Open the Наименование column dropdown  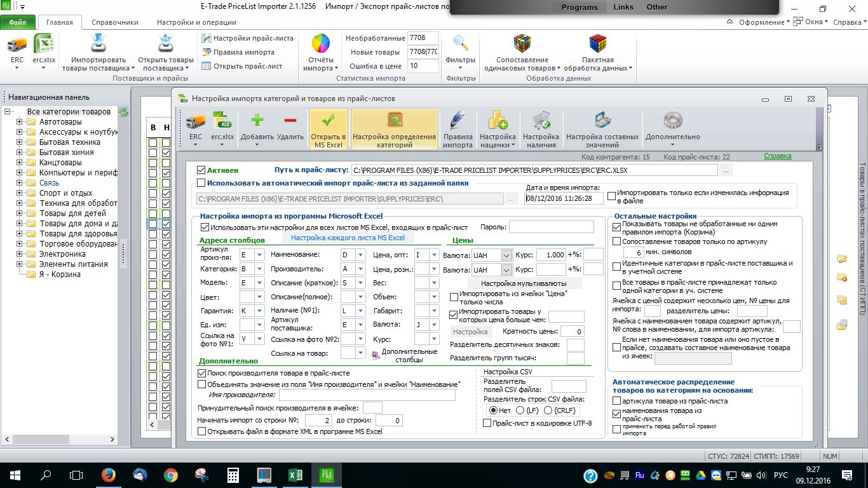pos(360,255)
